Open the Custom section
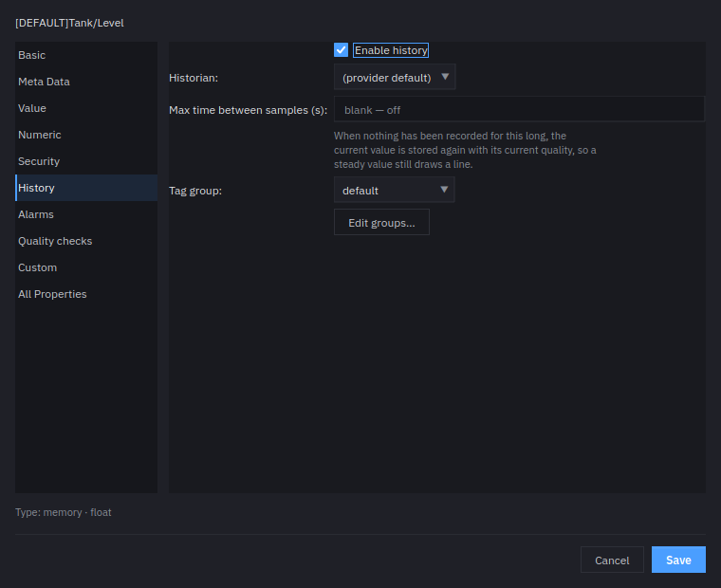The width and height of the screenshot is (721, 588). point(86,267)
